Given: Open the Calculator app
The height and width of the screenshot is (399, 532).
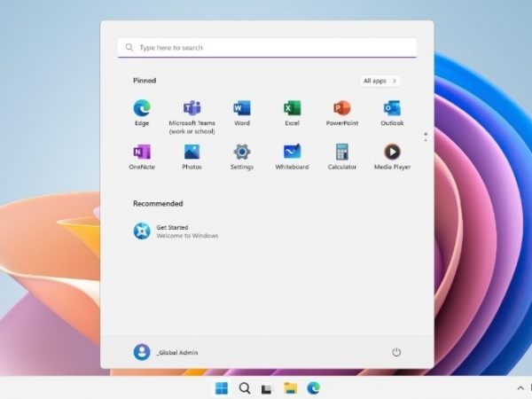Looking at the screenshot, I should [x=342, y=157].
